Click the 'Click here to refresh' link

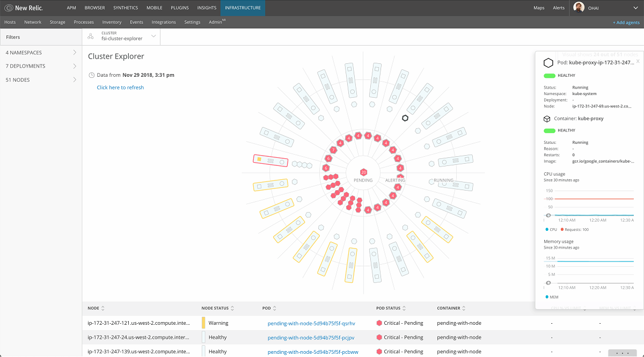[120, 88]
